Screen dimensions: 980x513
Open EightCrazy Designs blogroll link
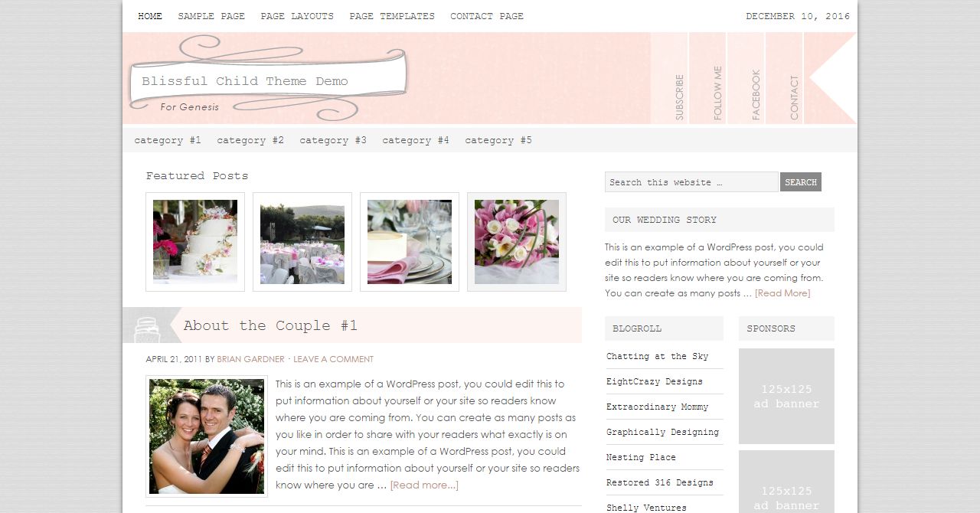point(655,381)
